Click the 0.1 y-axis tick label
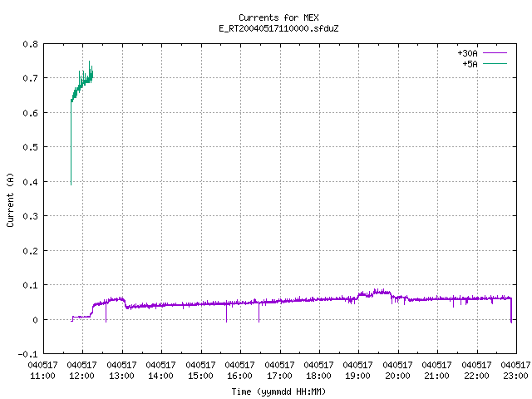Viewport: 532px width, 399px height. pos(30,285)
